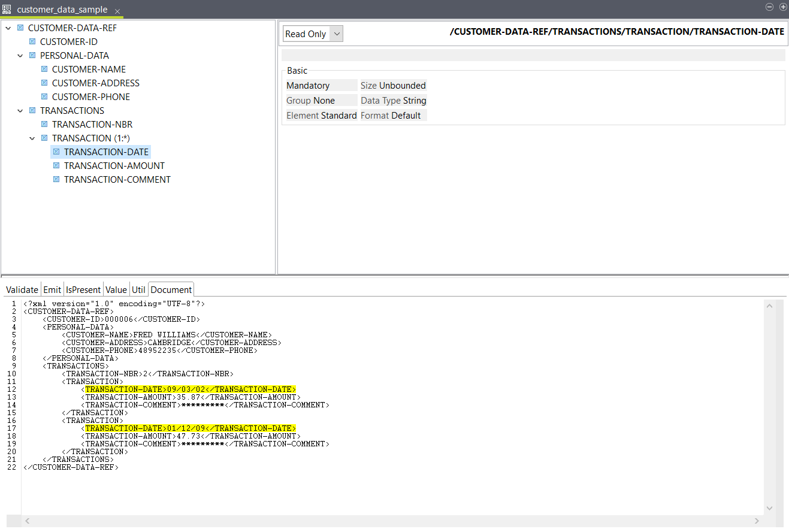Select the TRANSACTIONS tree item

pos(72,111)
